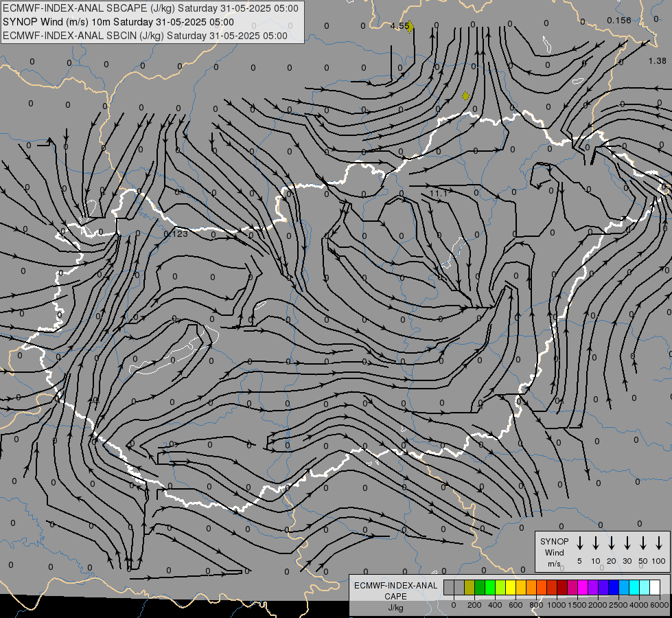Select the maroon CAPE legend swatch

(x=562, y=587)
